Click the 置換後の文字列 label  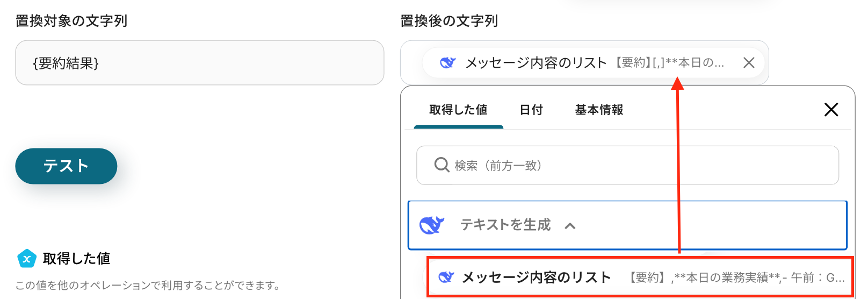[x=449, y=21]
